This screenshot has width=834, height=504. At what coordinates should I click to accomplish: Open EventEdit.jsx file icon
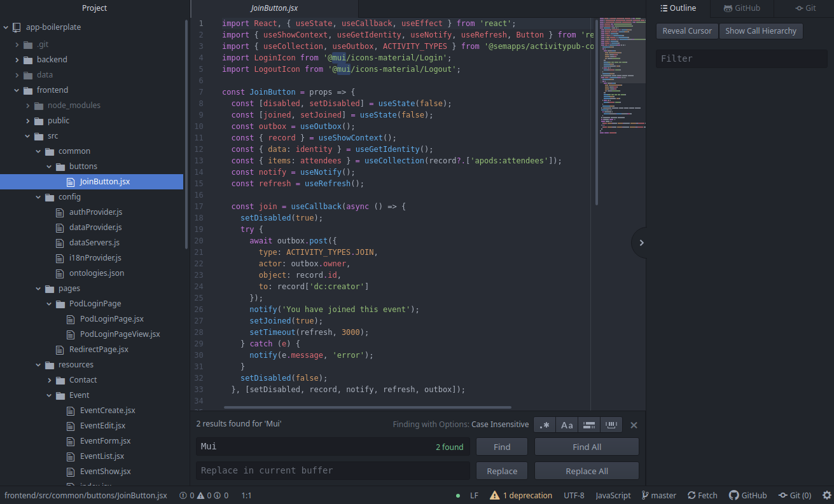[71, 426]
